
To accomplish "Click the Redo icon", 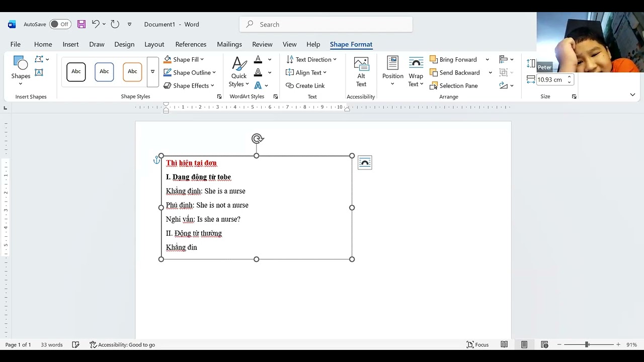I will click(115, 24).
